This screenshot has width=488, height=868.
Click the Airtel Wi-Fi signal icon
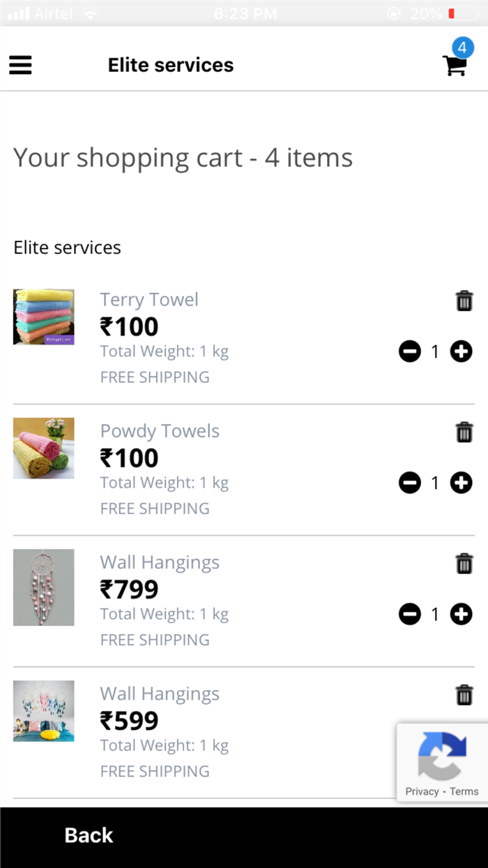click(x=91, y=13)
